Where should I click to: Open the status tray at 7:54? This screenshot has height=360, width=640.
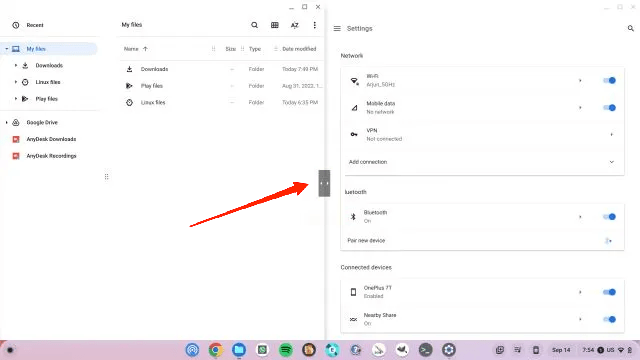[x=607, y=350]
